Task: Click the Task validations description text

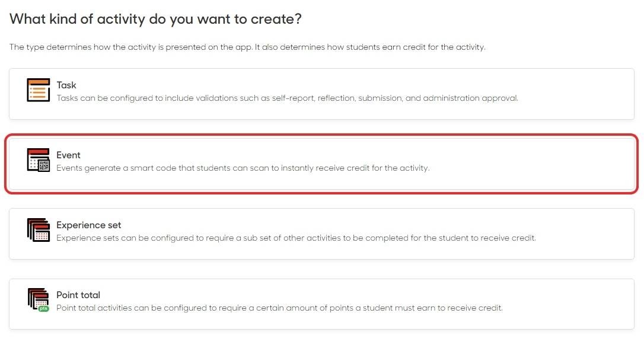Action: click(287, 98)
